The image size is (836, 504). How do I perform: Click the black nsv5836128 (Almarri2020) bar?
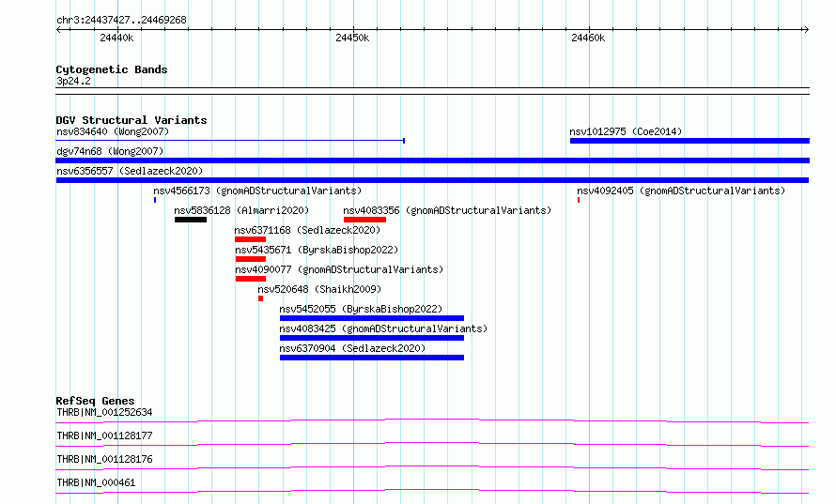click(x=191, y=220)
